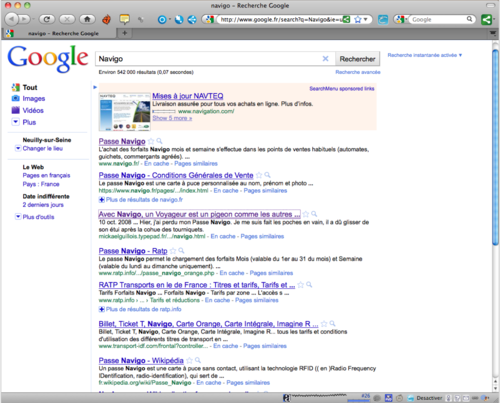
Task: Click the yellow comment bubble toolbar icon
Action: 125,19
